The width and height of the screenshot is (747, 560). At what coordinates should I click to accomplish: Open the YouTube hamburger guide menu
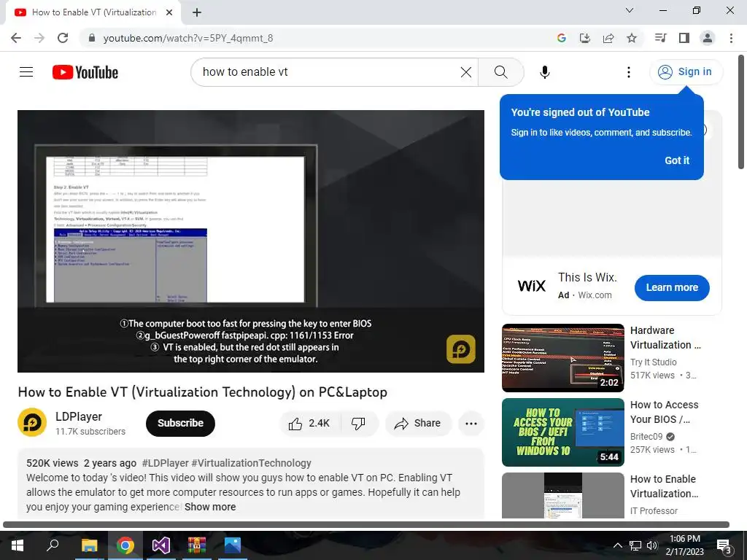[x=26, y=72]
